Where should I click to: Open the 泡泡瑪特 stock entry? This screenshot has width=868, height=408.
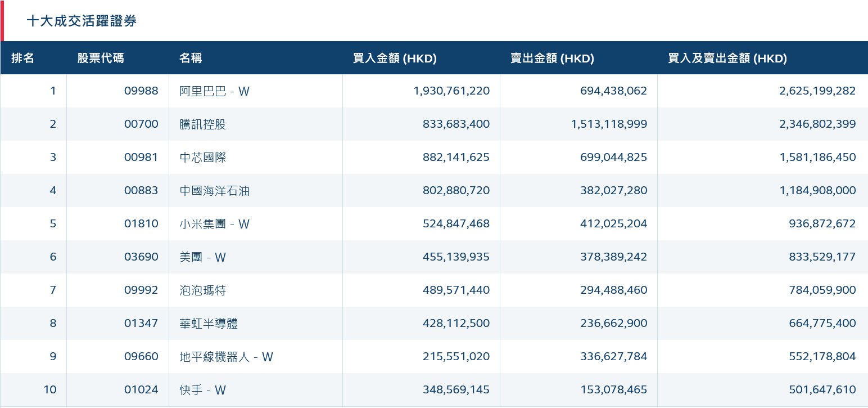pos(202,290)
